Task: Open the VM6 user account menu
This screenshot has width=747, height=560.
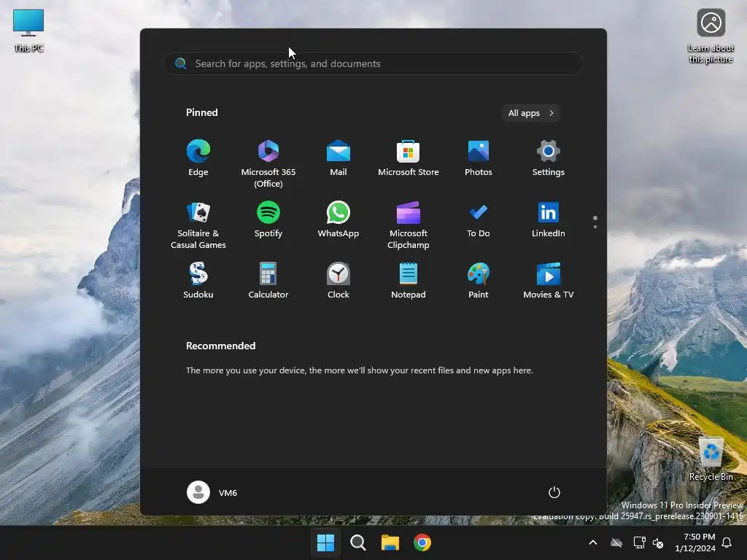Action: click(x=212, y=492)
